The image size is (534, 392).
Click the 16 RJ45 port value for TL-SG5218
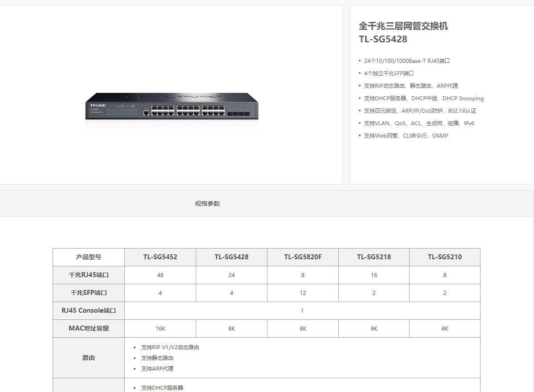pos(374,275)
